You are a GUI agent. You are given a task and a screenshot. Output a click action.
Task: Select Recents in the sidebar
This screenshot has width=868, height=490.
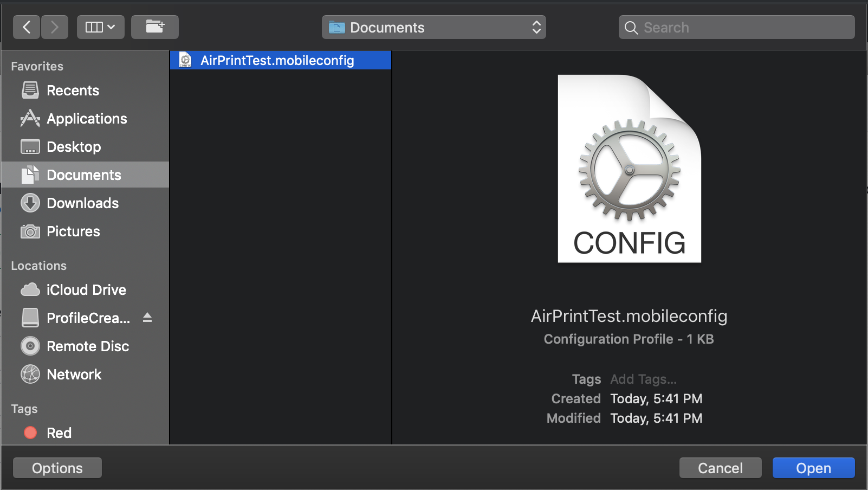85,91
